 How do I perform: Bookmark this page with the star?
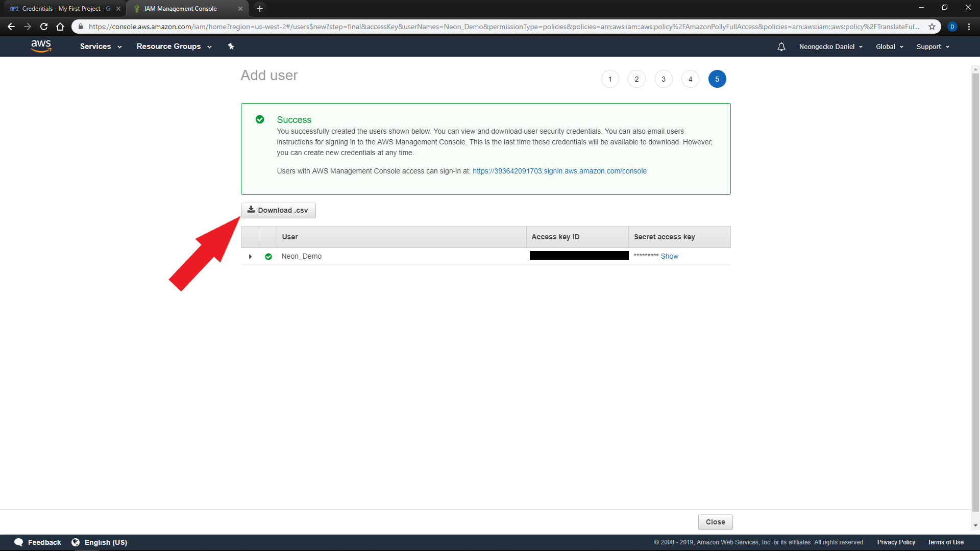coord(932,27)
